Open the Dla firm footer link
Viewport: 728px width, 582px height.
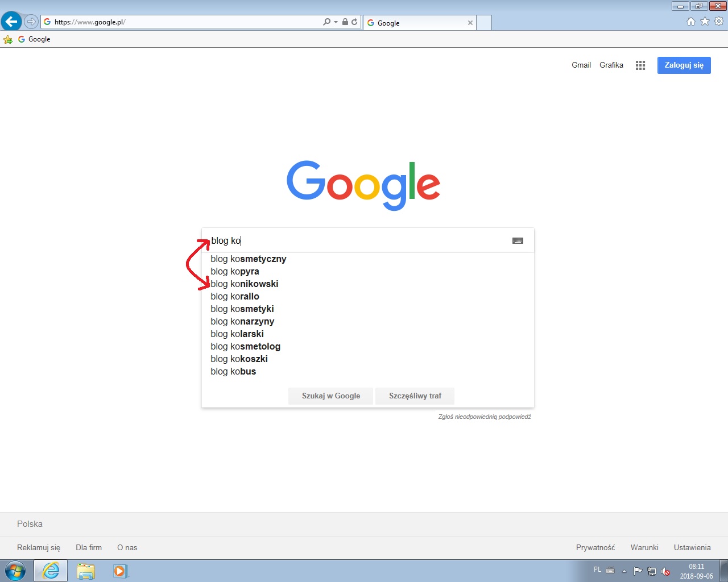[89, 548]
